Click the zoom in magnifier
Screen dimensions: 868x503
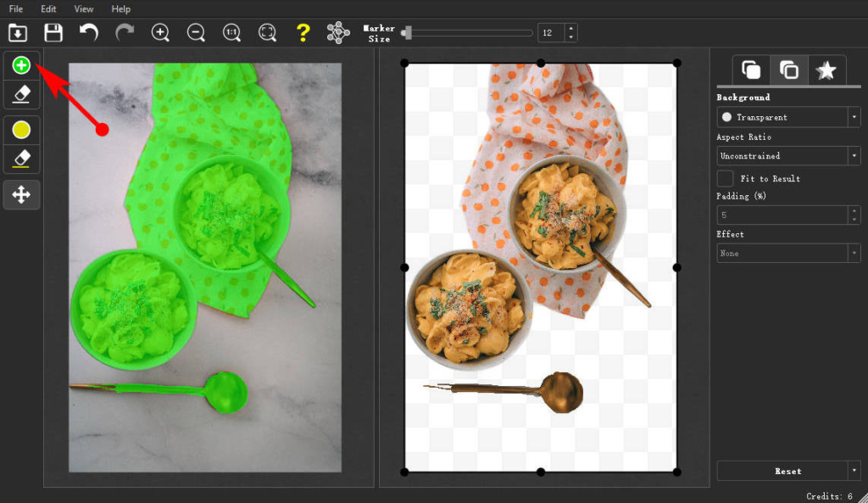[x=160, y=33]
